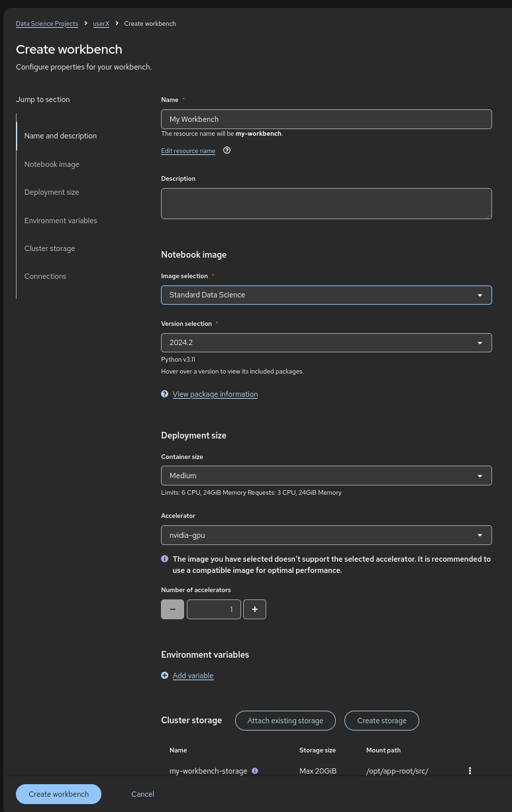This screenshot has height=812, width=512.
Task: Open the Container size dropdown
Action: pyautogui.click(x=327, y=476)
